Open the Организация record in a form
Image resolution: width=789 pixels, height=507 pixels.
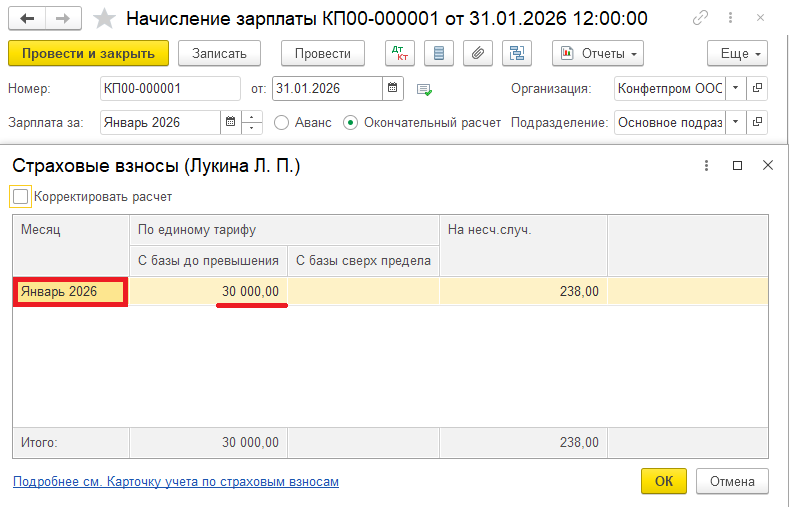(x=757, y=88)
